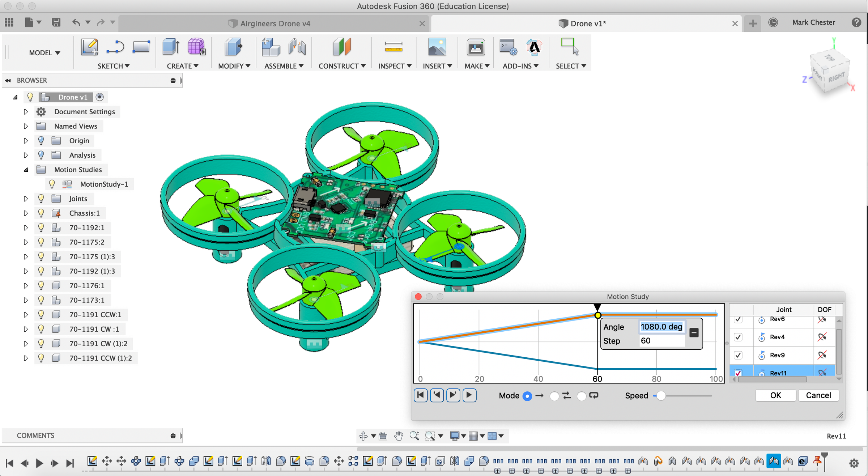
Task: Click the Angle input field showing 1080 degrees
Action: pyautogui.click(x=661, y=326)
